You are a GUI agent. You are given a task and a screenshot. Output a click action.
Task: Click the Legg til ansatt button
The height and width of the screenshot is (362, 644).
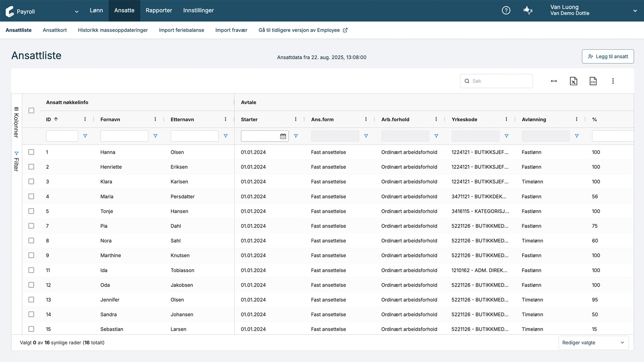pyautogui.click(x=607, y=56)
